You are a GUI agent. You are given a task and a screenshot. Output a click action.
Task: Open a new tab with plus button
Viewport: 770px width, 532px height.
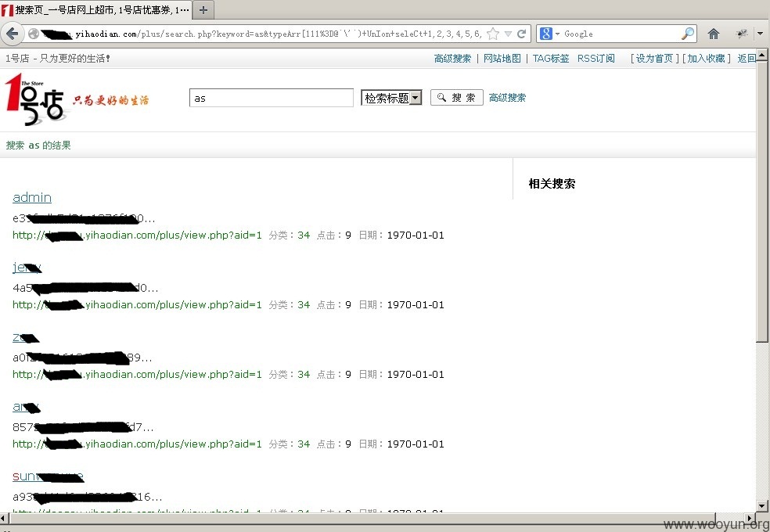[203, 10]
